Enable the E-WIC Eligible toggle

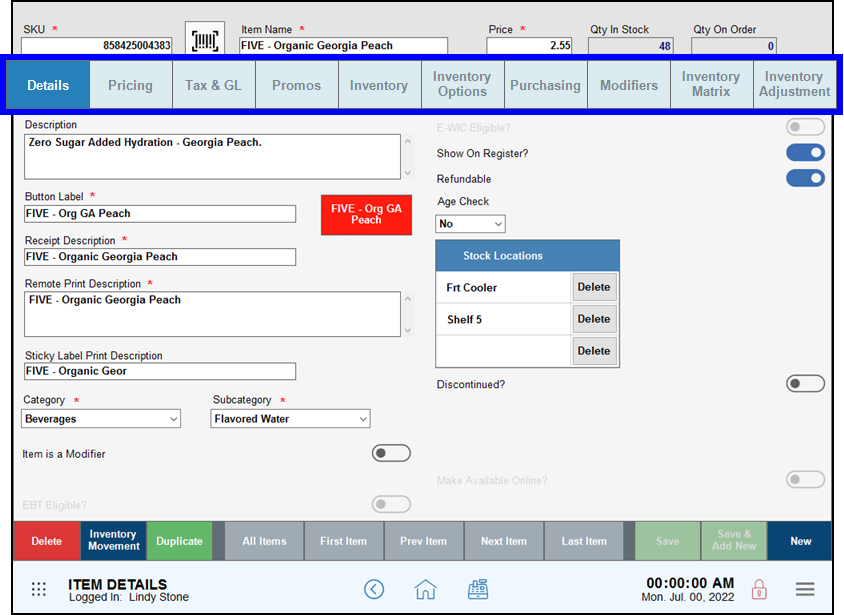pos(805,126)
